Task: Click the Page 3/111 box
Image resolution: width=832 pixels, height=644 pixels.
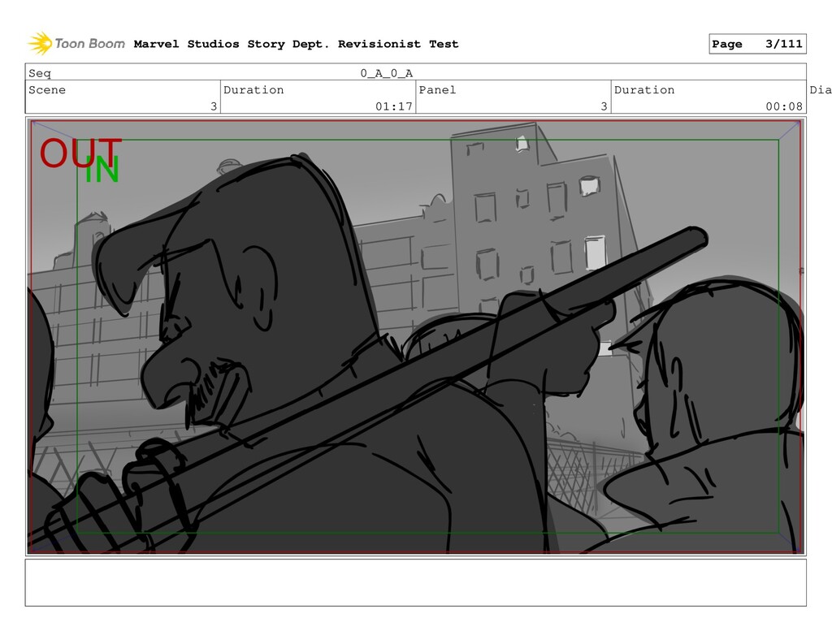Action: 757,44
